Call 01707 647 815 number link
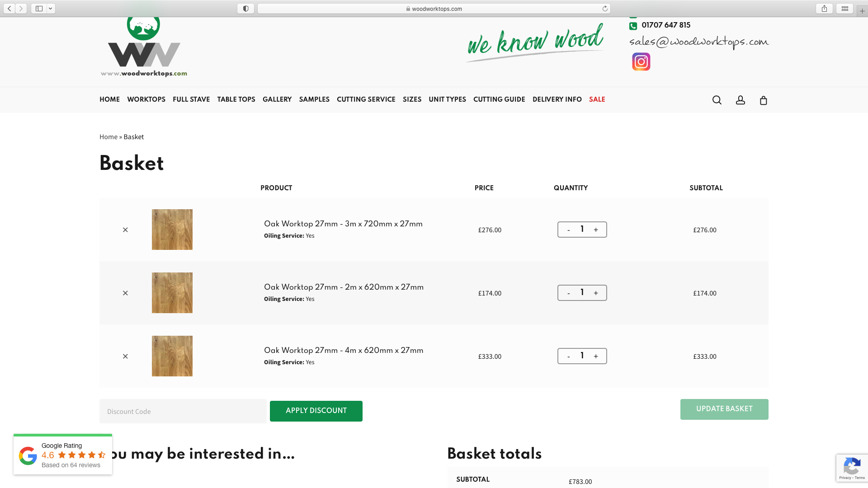This screenshot has width=868, height=488. pyautogui.click(x=666, y=25)
